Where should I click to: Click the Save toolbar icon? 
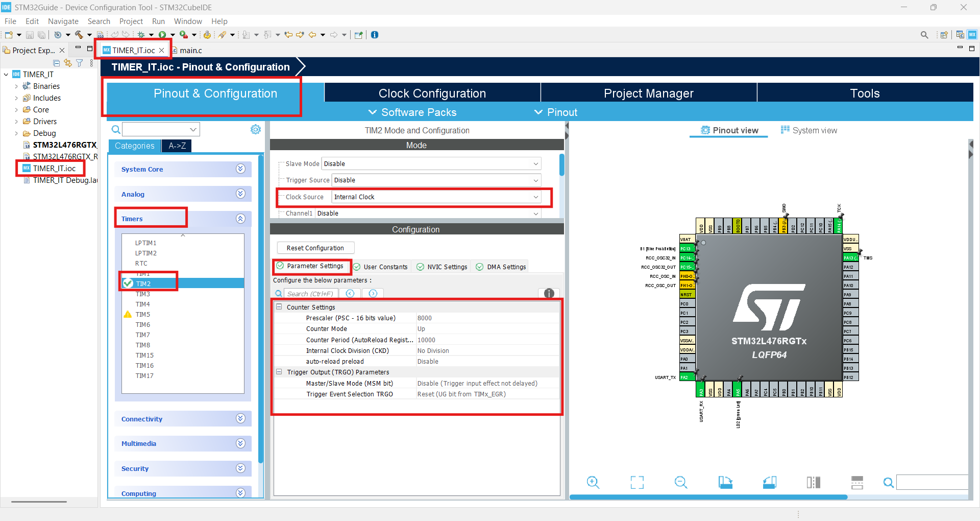click(x=30, y=35)
